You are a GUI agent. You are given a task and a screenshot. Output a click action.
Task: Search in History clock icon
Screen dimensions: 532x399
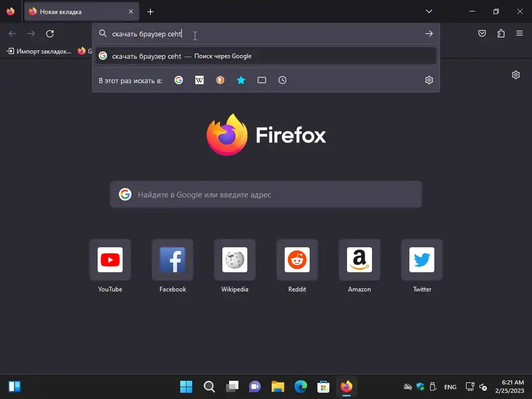282,80
